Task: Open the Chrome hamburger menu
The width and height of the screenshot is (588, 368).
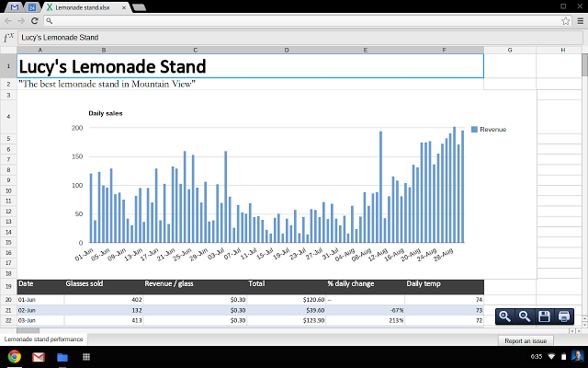Action: (x=578, y=19)
